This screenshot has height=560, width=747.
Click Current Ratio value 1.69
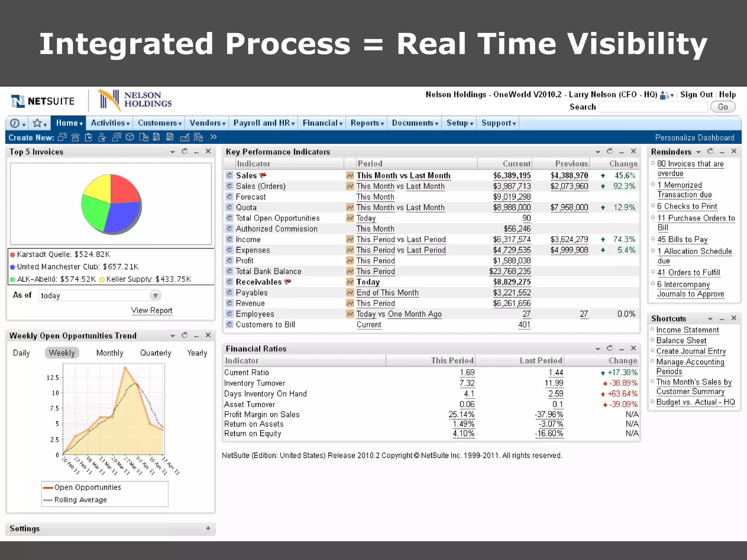click(467, 372)
